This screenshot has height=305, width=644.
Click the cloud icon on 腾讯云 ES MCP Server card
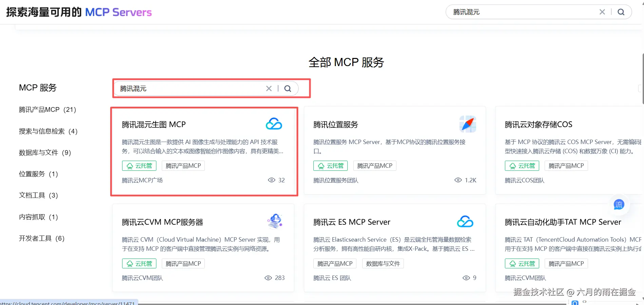coord(465,222)
